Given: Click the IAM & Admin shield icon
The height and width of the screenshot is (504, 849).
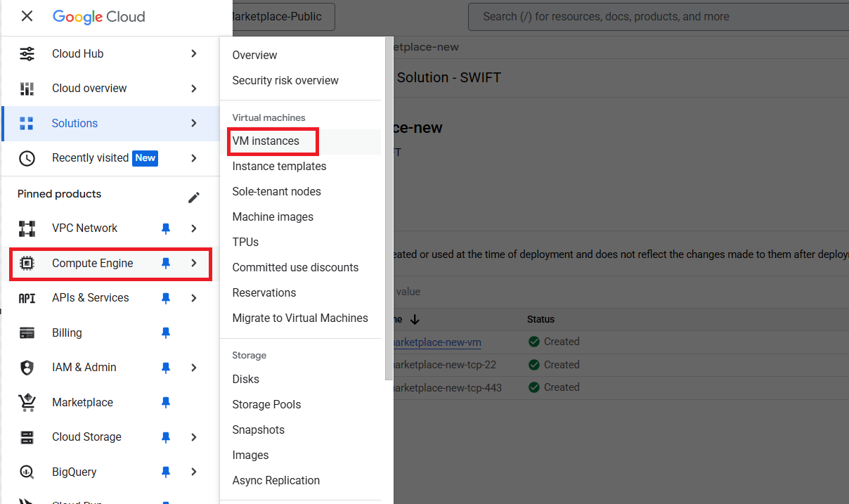Looking at the screenshot, I should tap(27, 368).
